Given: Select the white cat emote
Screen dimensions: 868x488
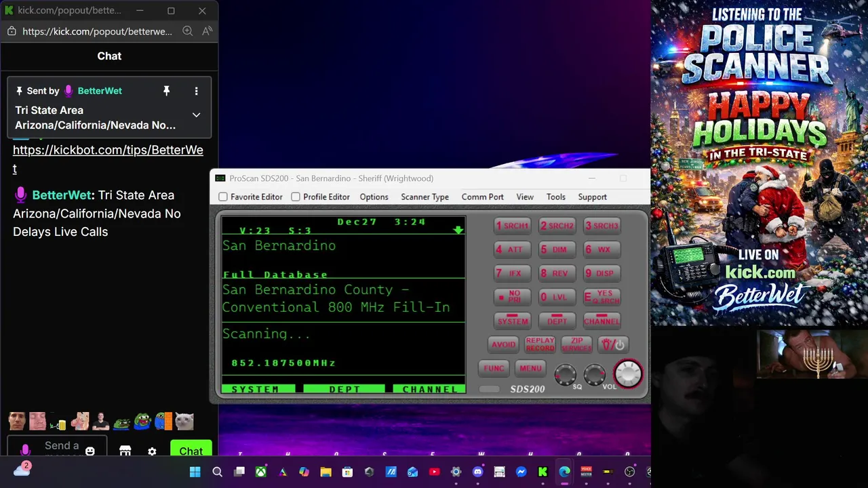Looking at the screenshot, I should [184, 422].
